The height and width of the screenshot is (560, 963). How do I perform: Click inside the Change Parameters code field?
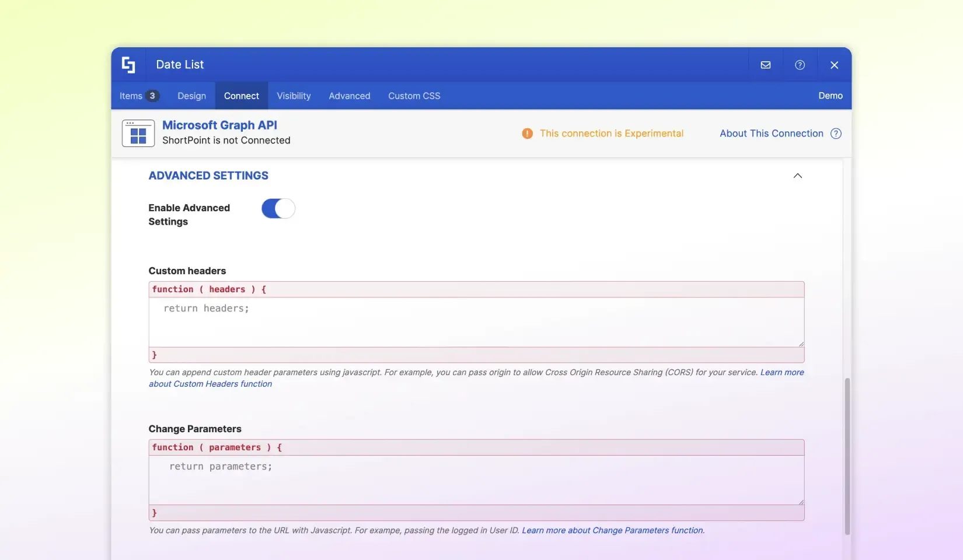[476, 480]
